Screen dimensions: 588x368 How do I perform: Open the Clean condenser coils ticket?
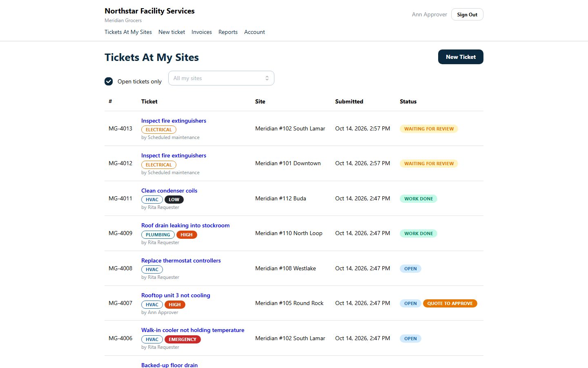[169, 191]
